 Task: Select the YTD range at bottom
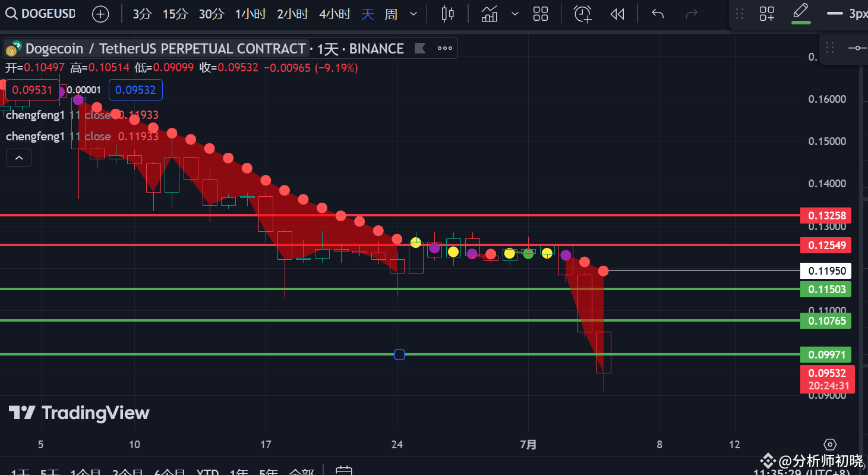(x=207, y=471)
